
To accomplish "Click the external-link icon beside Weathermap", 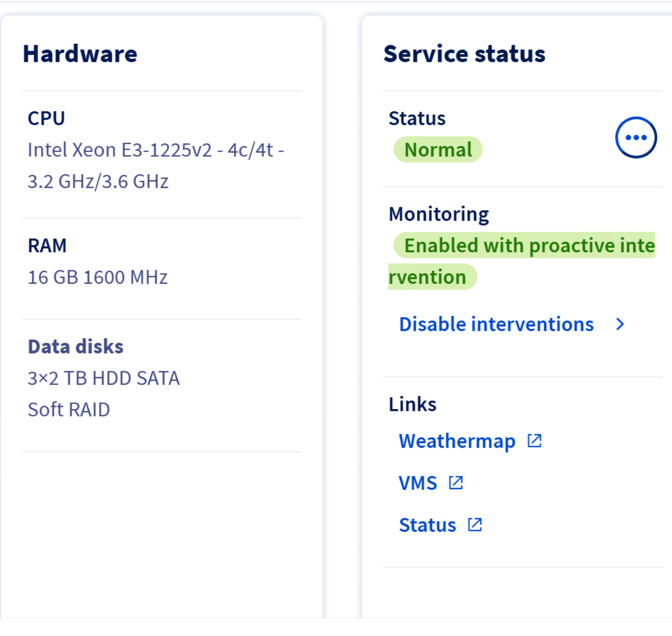I will click(534, 441).
